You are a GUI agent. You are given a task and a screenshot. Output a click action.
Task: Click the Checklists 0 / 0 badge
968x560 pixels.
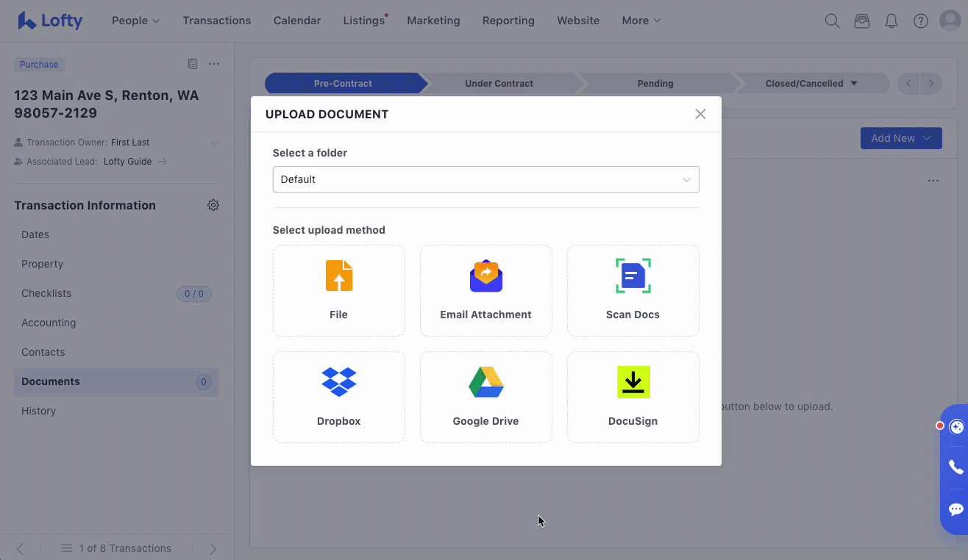(x=194, y=293)
